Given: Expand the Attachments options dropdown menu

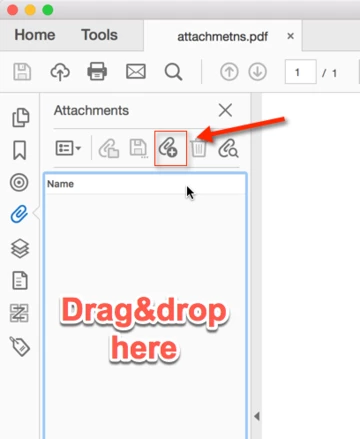Looking at the screenshot, I should click(68, 148).
